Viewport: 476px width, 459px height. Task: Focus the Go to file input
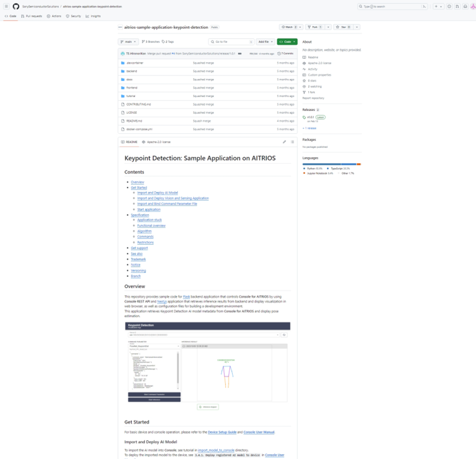(x=231, y=41)
